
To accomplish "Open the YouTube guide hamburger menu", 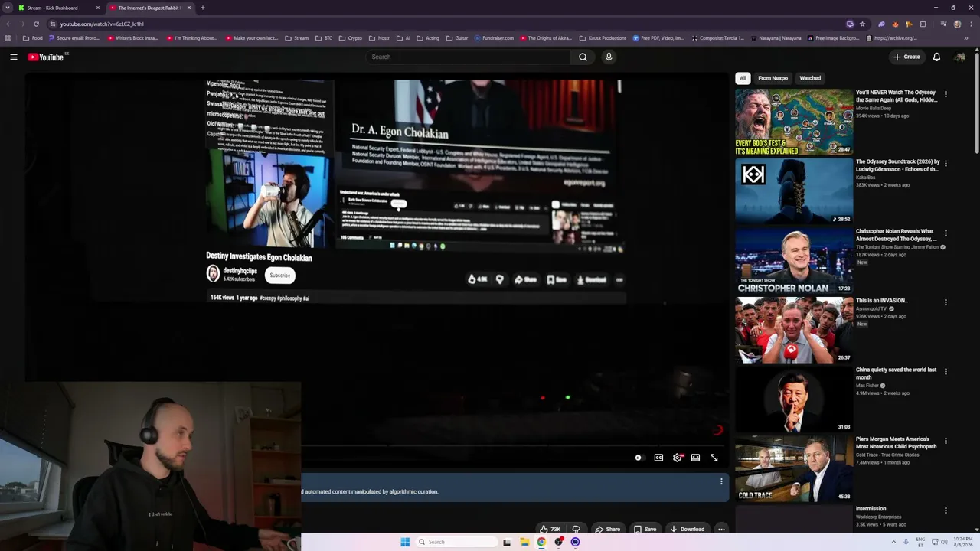I will point(14,57).
